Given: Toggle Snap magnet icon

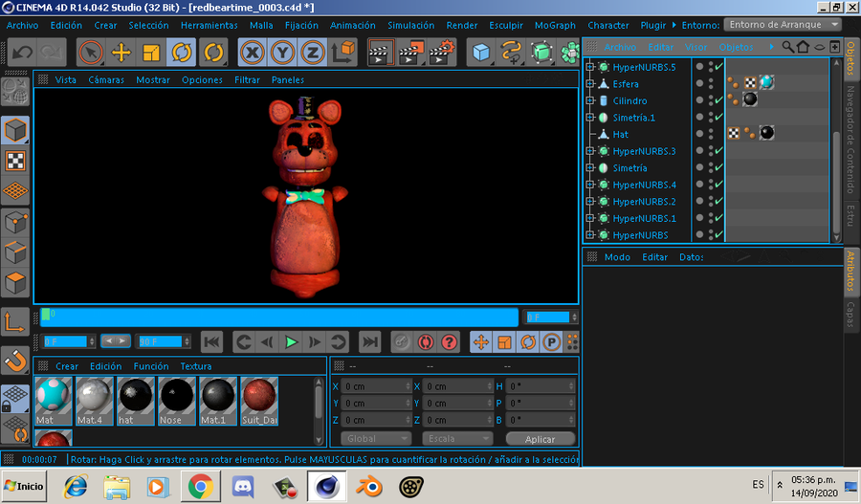Looking at the screenshot, I should 14,361.
